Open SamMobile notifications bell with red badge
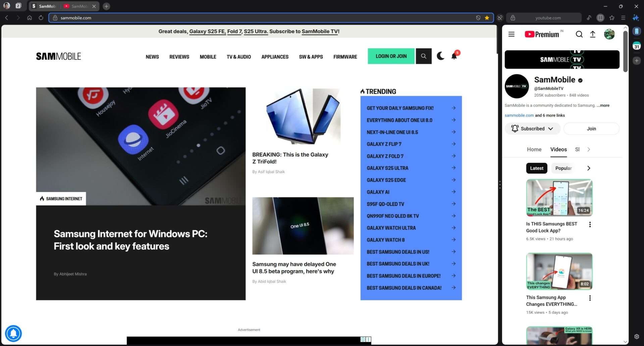Image resolution: width=644 pixels, height=346 pixels. 454,56
